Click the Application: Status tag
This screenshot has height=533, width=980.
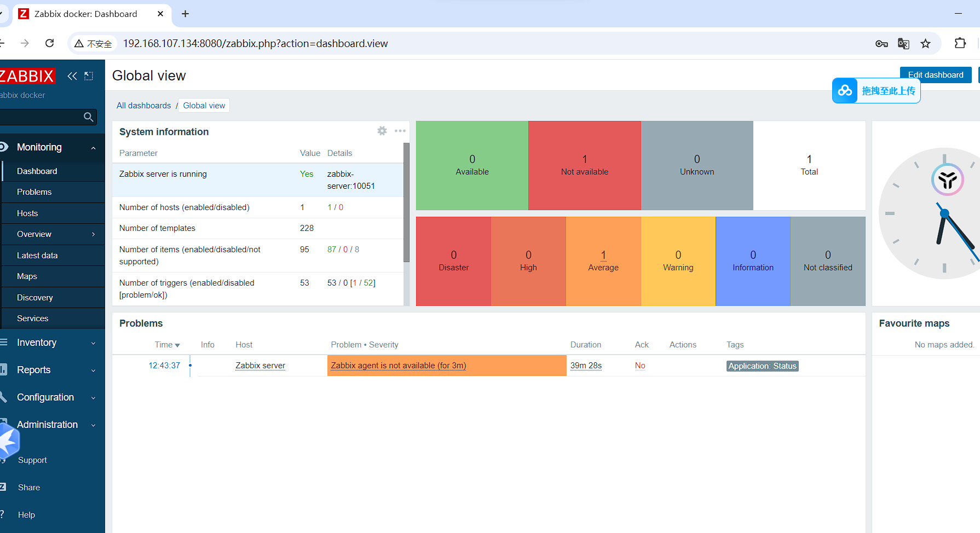pos(762,366)
